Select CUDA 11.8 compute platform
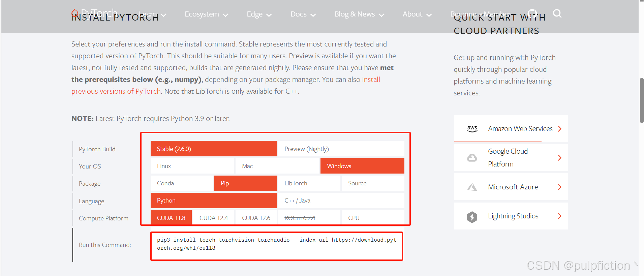 click(171, 218)
